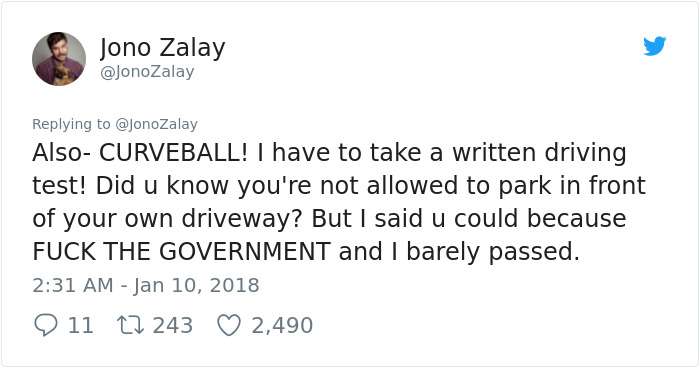The height and width of the screenshot is (368, 700).
Task: View the 243 retweets count
Action: click(173, 325)
